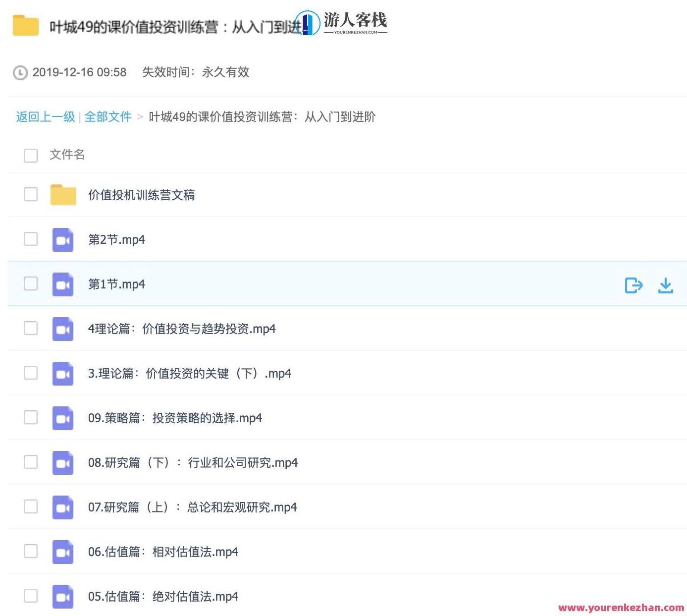The height and width of the screenshot is (616, 687).
Task: Click the breadcrumb arrow after 全部文件
Action: click(x=140, y=117)
